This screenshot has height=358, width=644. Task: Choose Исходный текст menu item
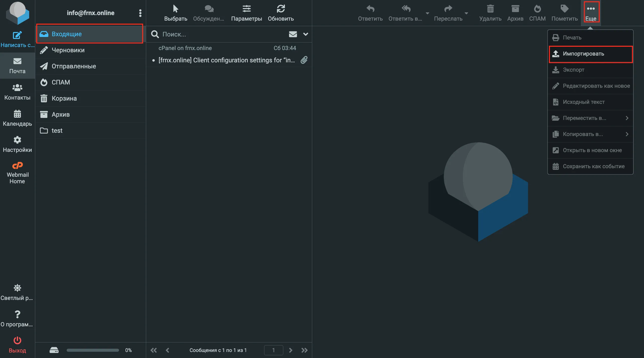click(590, 102)
